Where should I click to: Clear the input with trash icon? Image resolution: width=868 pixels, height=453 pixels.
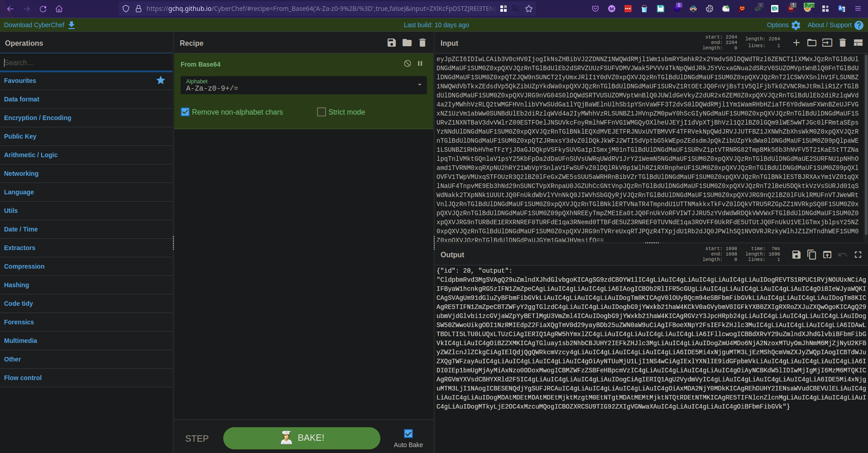[x=842, y=43]
